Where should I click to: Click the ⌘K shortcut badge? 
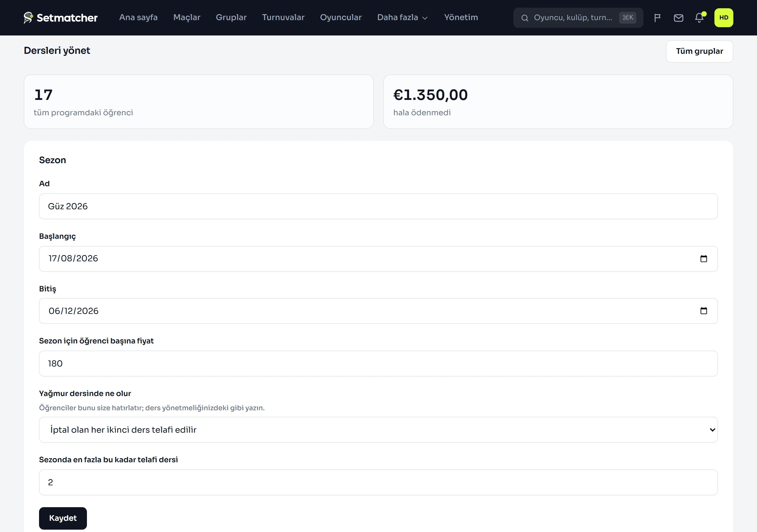pyautogui.click(x=627, y=18)
